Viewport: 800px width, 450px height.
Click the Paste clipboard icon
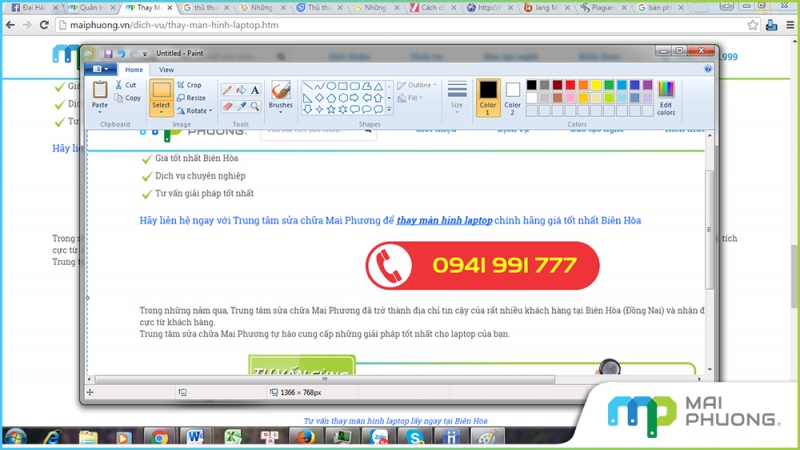click(x=99, y=90)
